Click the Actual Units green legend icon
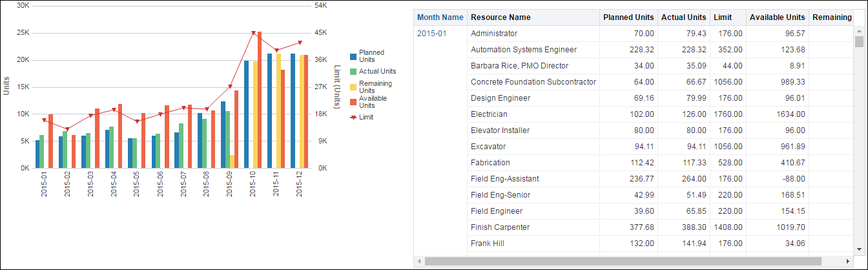The width and height of the screenshot is (868, 270). pyautogui.click(x=353, y=72)
